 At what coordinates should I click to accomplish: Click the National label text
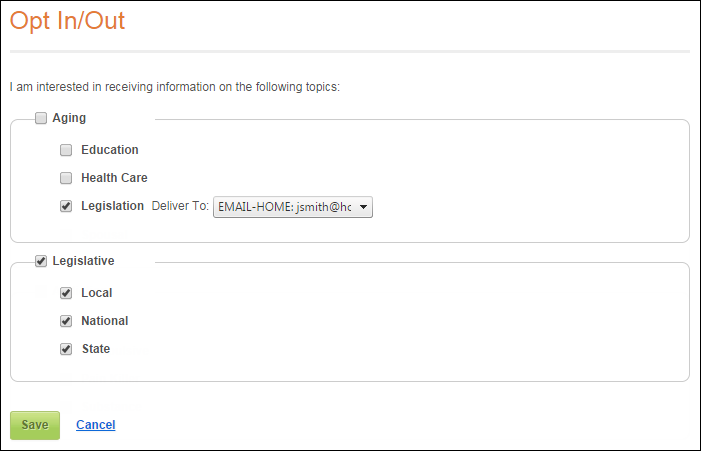105,321
